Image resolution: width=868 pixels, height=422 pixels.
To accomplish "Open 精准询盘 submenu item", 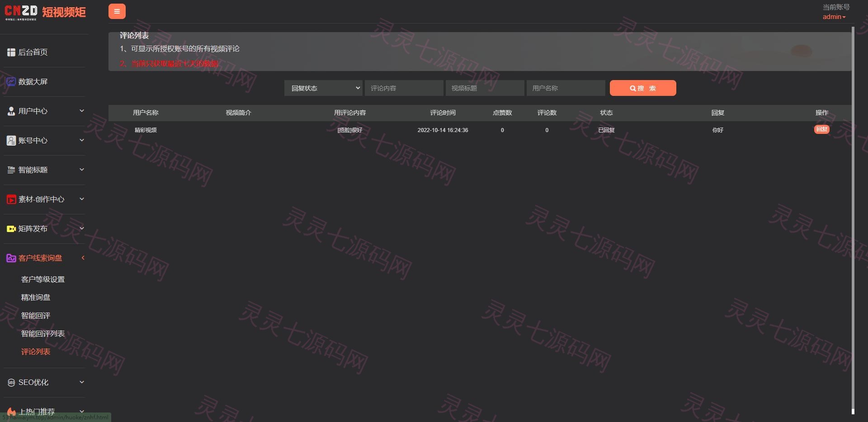I will (x=36, y=298).
